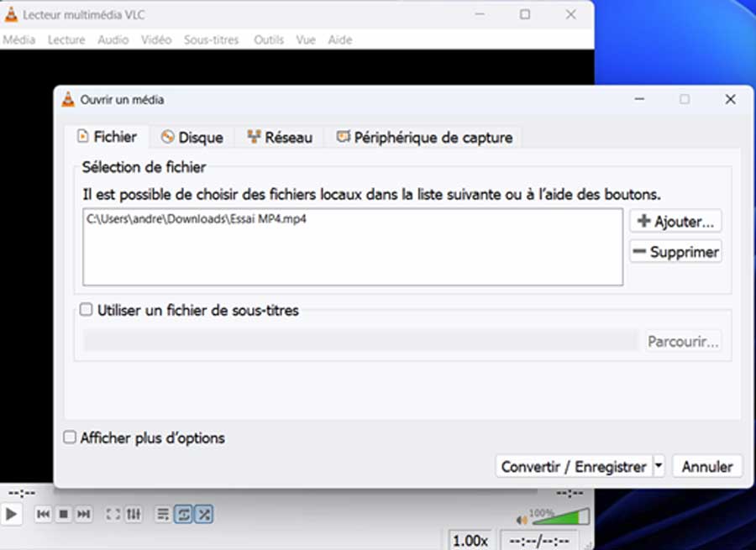
Task: Click the cone icon in the Ouvrir un média title bar
Action: [x=69, y=99]
